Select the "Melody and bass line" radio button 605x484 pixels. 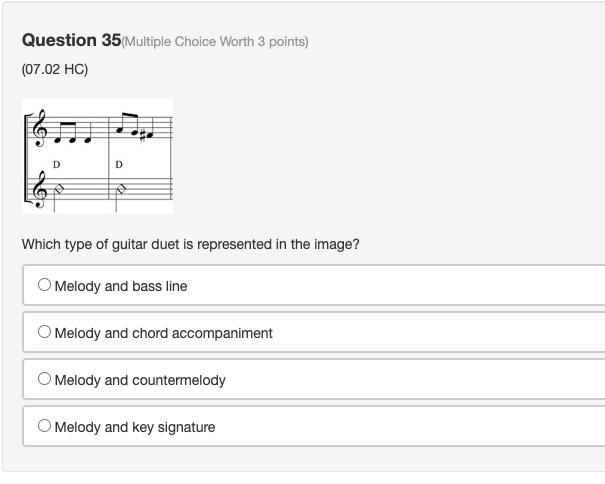click(x=44, y=285)
